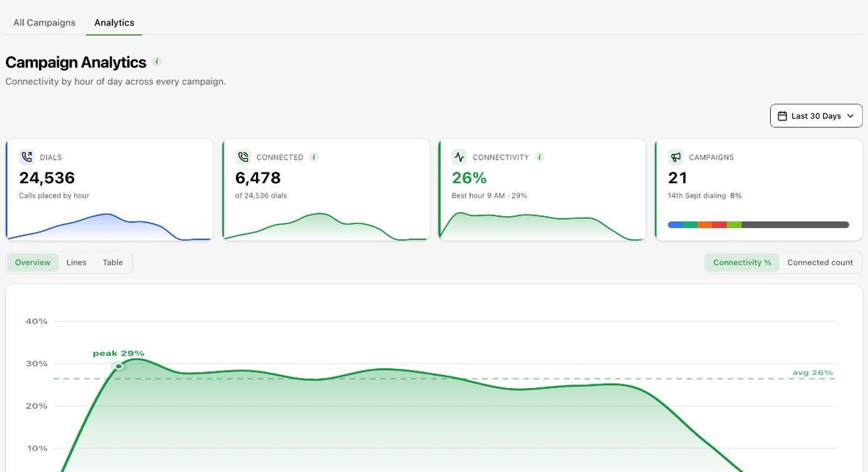This screenshot has width=868, height=472.
Task: Click '14th Sept dialing 8%' text
Action: pos(705,196)
